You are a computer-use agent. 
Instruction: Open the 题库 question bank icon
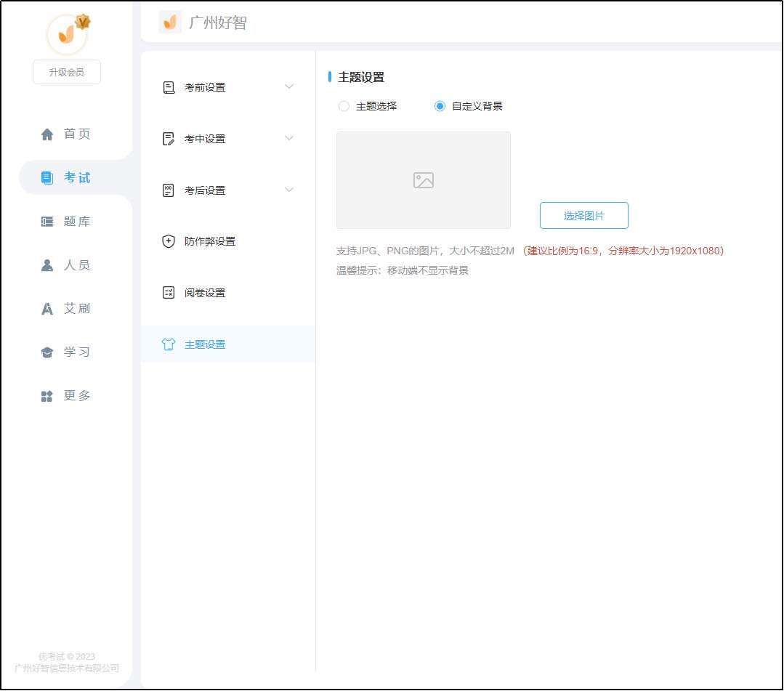pos(47,221)
